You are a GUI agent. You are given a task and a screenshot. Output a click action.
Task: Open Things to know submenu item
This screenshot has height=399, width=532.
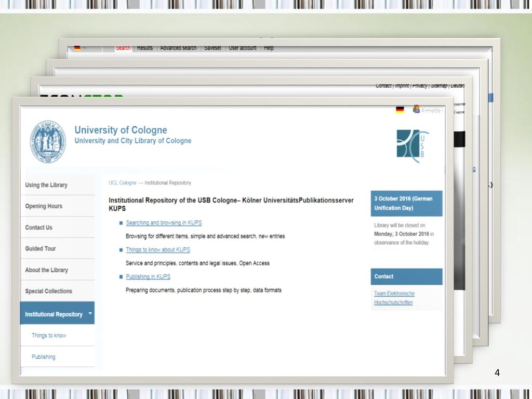(49, 336)
